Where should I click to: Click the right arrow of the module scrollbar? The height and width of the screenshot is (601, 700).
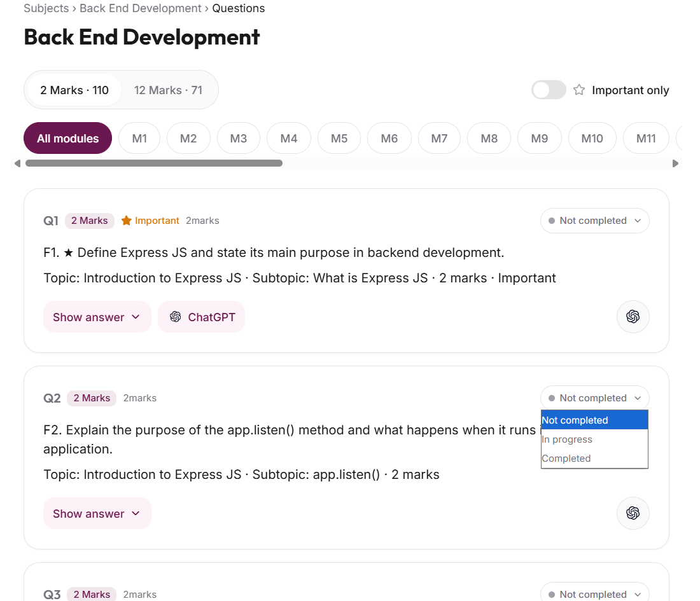click(x=675, y=163)
